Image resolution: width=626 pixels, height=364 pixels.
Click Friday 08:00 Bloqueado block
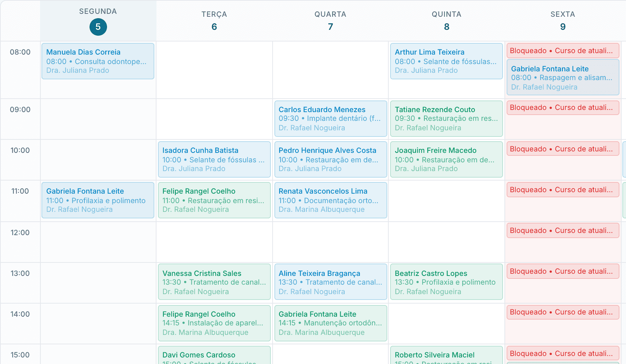point(563,51)
